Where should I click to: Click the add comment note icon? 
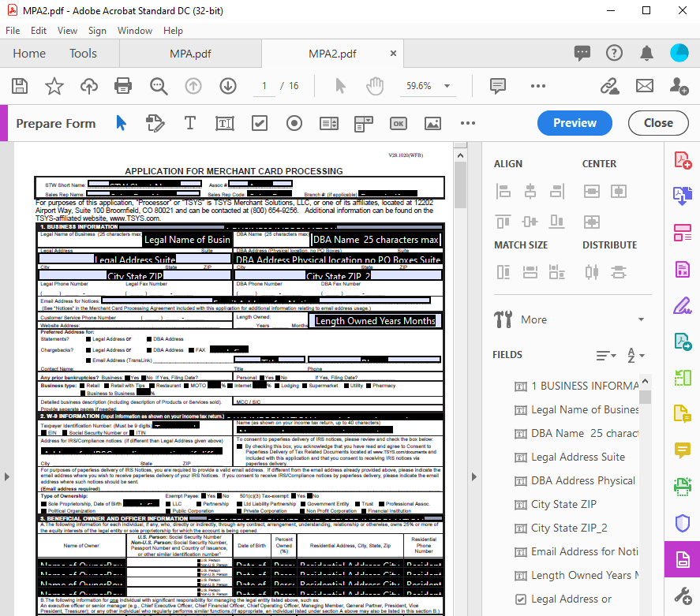tap(498, 86)
